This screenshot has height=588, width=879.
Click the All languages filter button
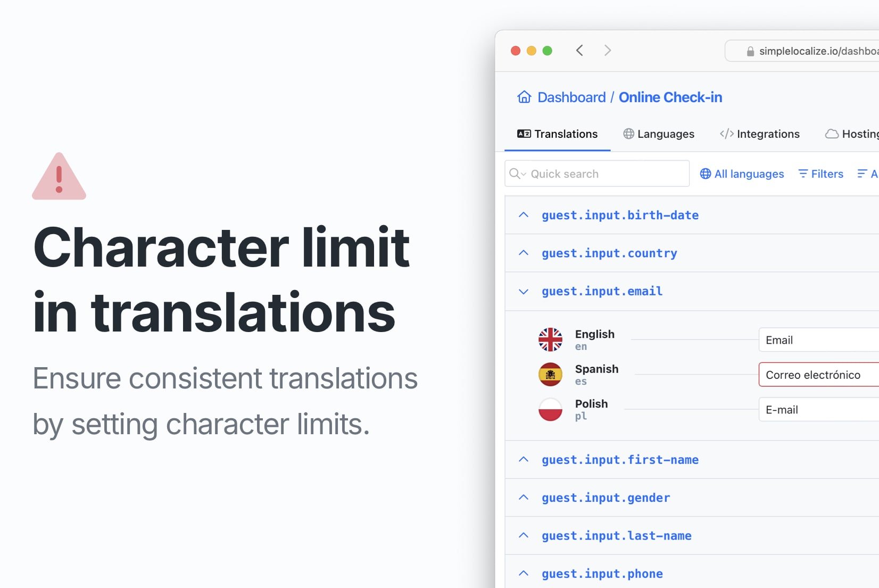tap(742, 174)
